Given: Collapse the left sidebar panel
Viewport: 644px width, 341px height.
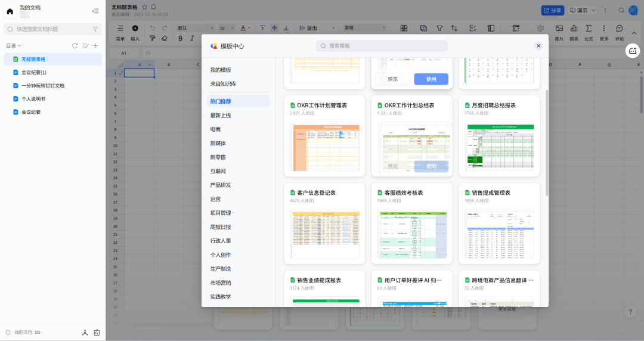Looking at the screenshot, I should pyautogui.click(x=95, y=11).
